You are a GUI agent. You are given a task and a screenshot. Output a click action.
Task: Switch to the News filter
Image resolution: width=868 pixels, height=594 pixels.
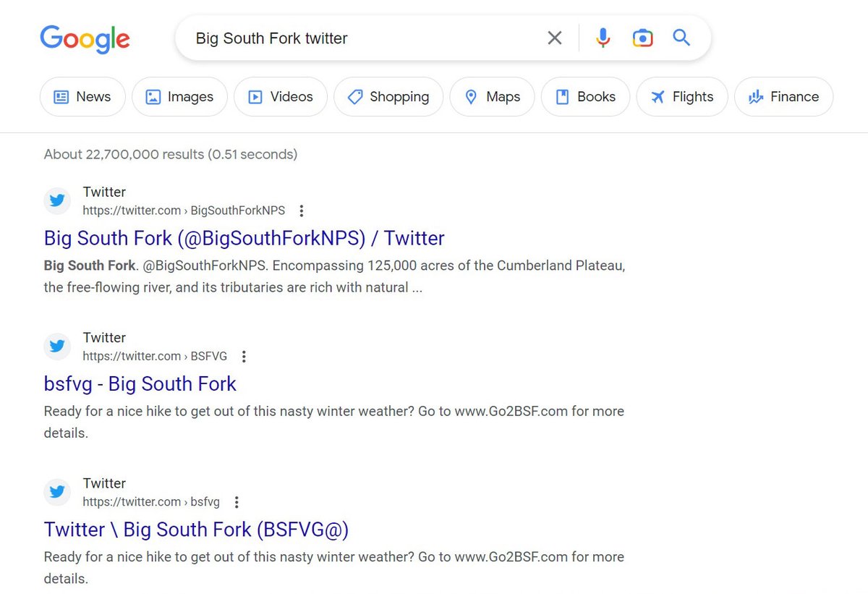coord(82,97)
